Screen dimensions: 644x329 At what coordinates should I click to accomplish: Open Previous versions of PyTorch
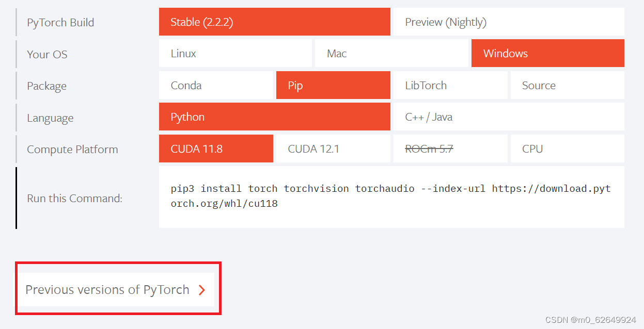(108, 289)
